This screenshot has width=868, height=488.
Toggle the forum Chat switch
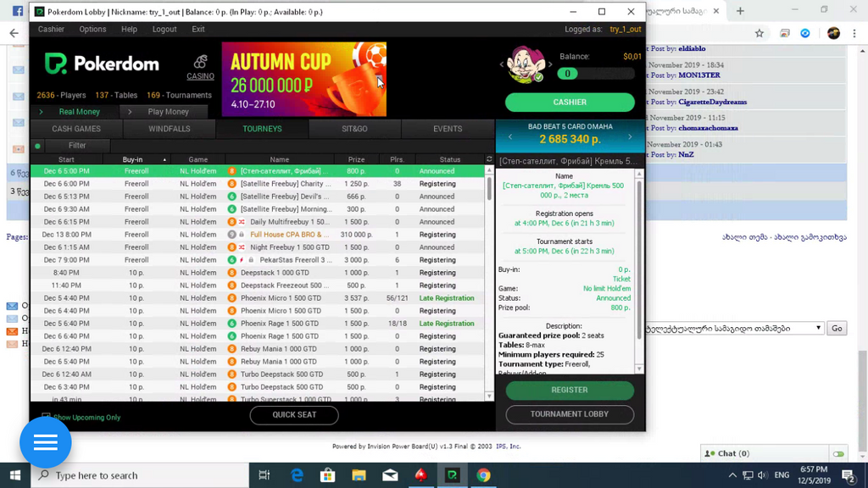(x=838, y=454)
